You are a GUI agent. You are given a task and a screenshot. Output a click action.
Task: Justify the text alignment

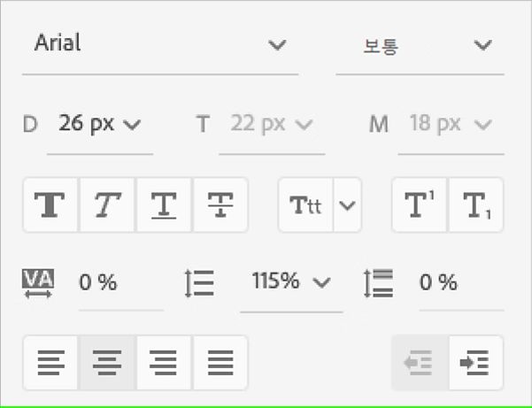tap(220, 363)
